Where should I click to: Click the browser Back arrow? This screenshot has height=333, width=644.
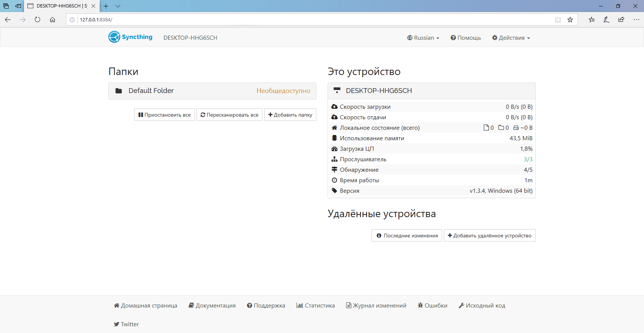pos(8,19)
